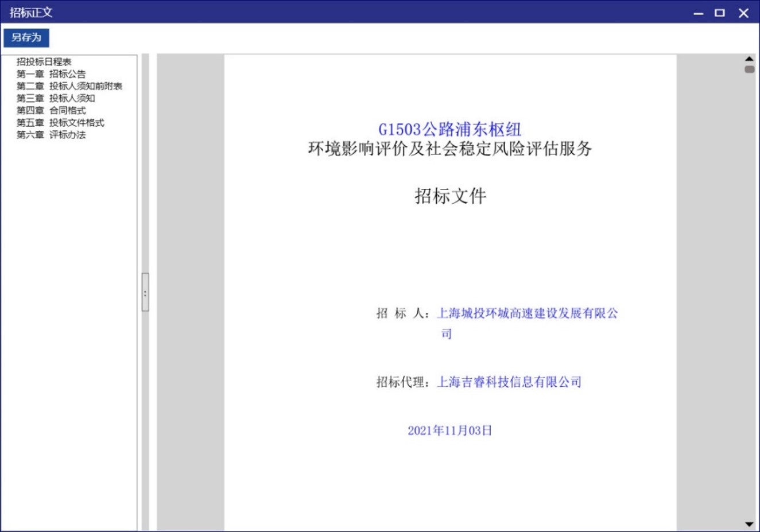
Task: Jump to 第六章 评标办法
Action: point(51,135)
